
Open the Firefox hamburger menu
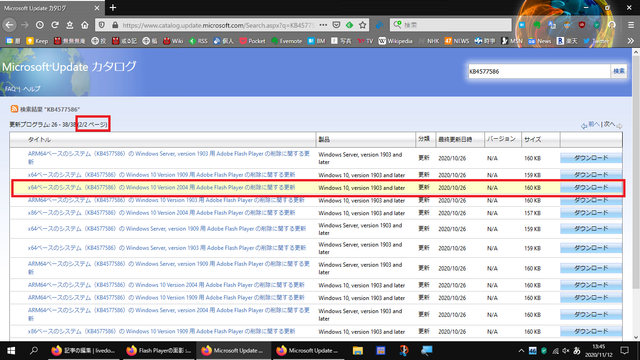click(631, 25)
